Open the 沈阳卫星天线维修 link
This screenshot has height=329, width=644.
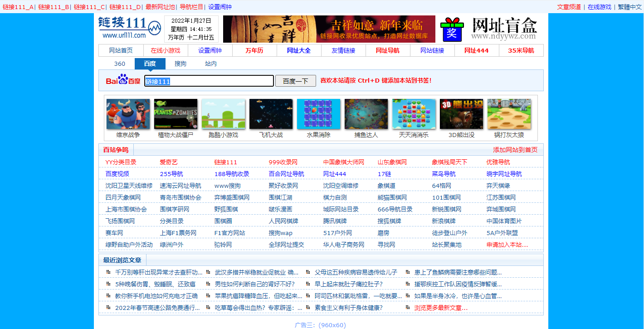pyautogui.click(x=129, y=186)
